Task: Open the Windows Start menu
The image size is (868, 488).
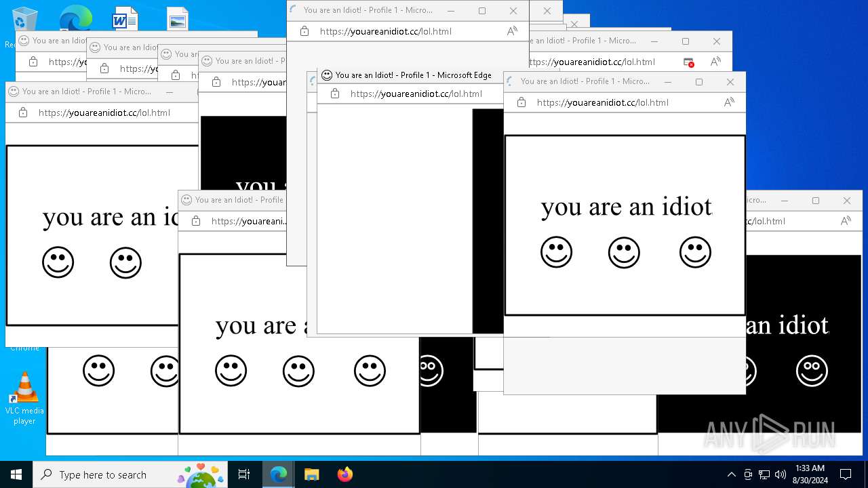Action: pyautogui.click(x=16, y=474)
